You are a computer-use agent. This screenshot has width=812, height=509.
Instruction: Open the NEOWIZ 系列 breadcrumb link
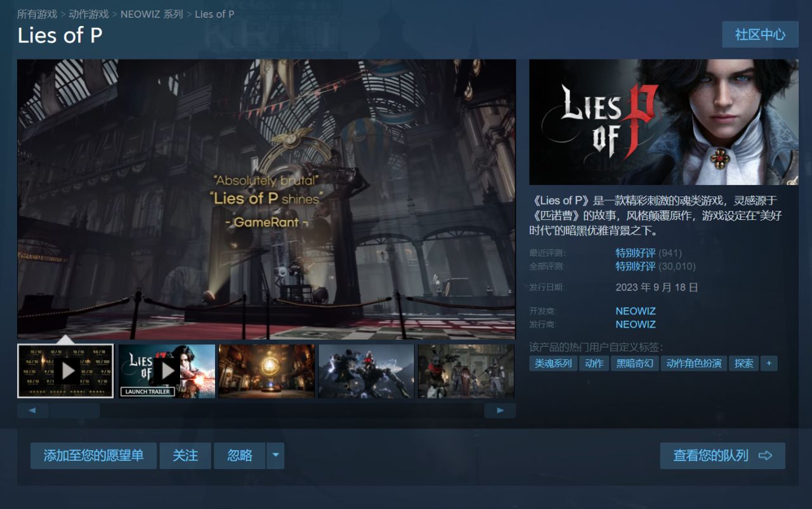pyautogui.click(x=152, y=14)
